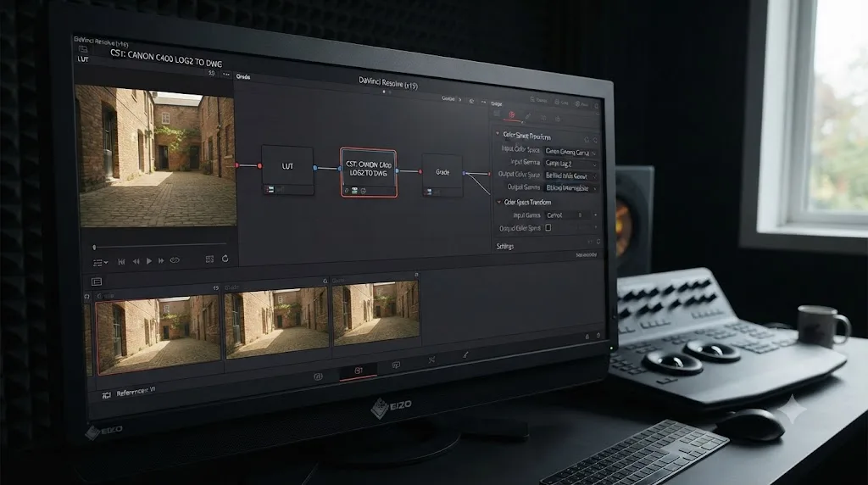Image resolution: width=868 pixels, height=485 pixels.
Task: Switch to the fifth inspector tab icon
Action: [558, 119]
